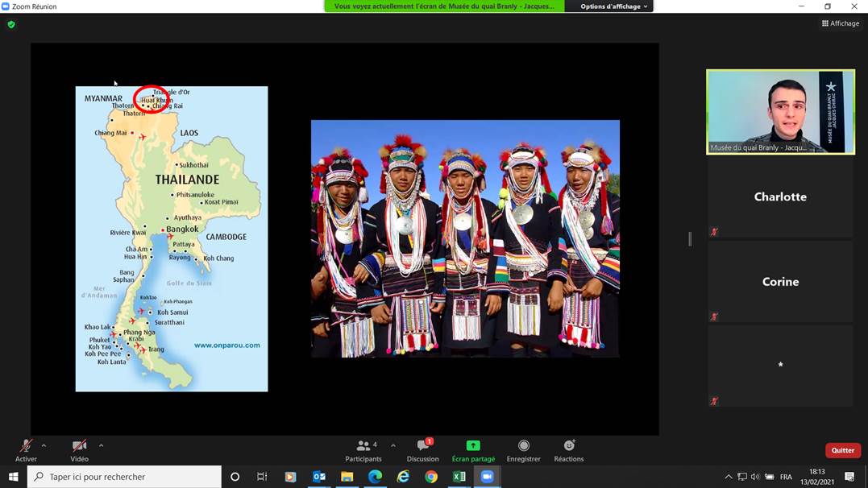868x488 pixels.
Task: Open network settings in system tray
Action: pyautogui.click(x=742, y=477)
